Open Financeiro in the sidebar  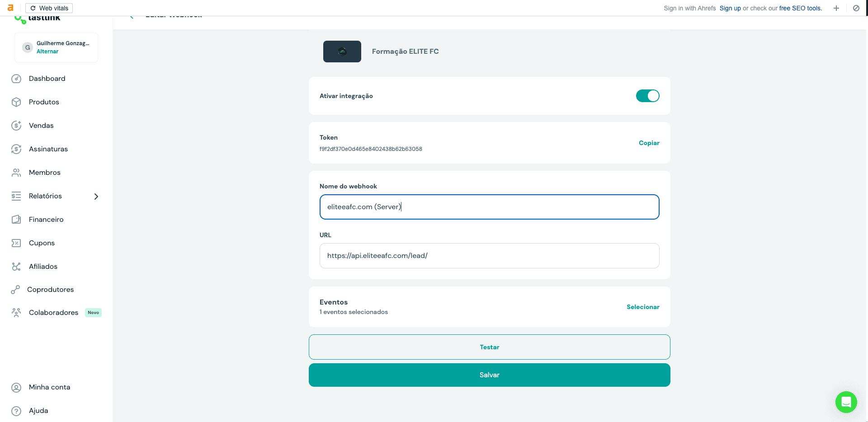pos(46,220)
